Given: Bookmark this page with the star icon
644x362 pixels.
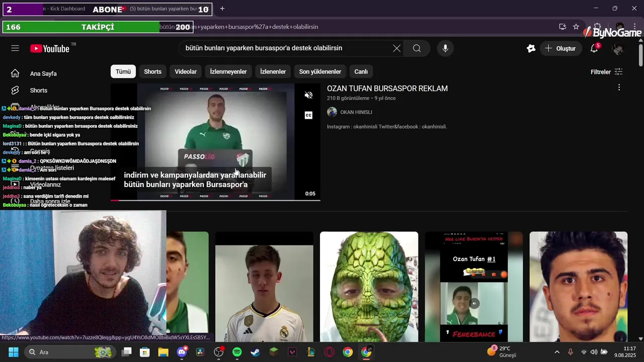Looking at the screenshot, I should pos(576,27).
